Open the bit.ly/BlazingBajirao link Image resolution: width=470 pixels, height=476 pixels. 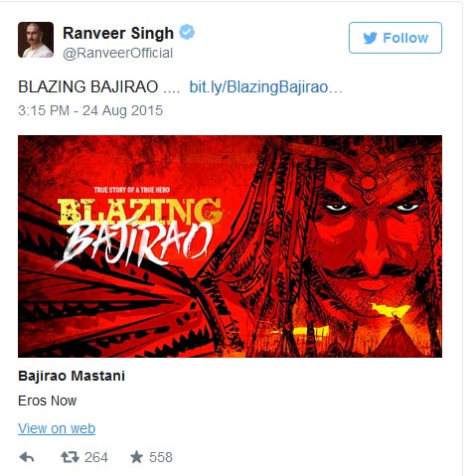pyautogui.click(x=265, y=87)
